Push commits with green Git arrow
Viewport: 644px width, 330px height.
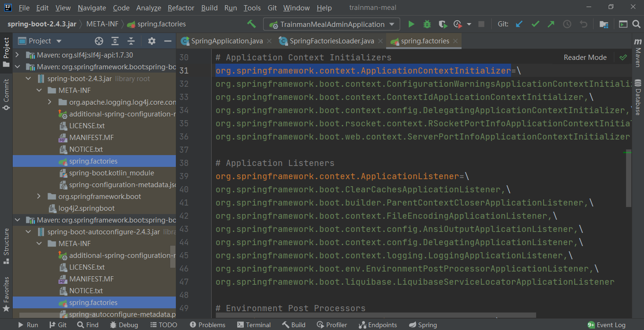(x=551, y=24)
